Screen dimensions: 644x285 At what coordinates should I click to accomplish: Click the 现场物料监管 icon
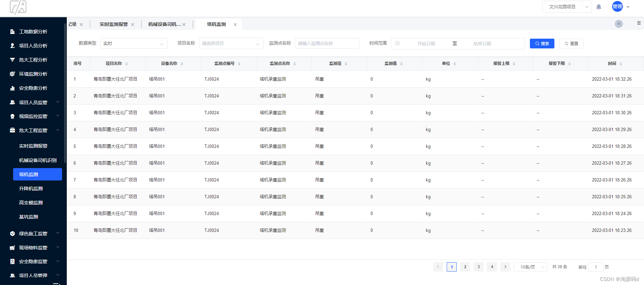pos(12,248)
